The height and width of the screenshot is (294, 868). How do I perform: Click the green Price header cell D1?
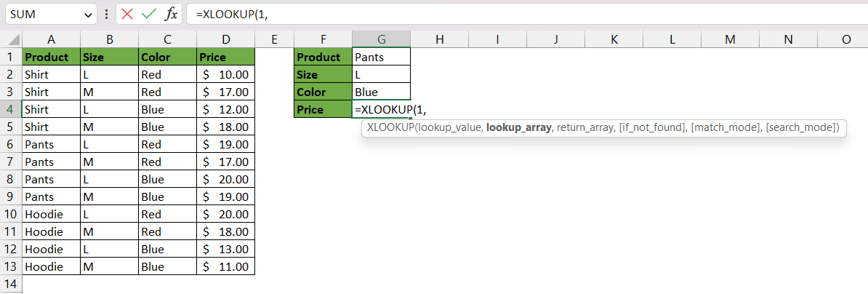pyautogui.click(x=226, y=57)
